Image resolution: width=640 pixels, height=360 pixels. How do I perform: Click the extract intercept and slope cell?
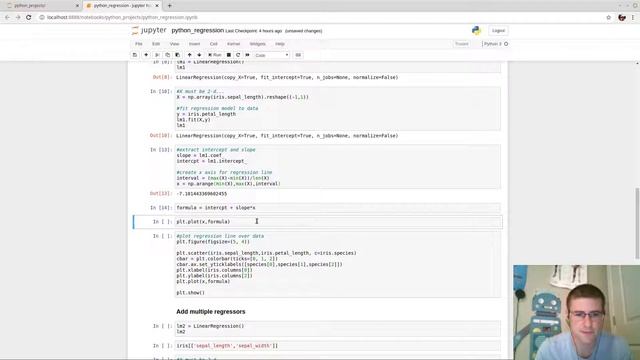click(x=338, y=167)
